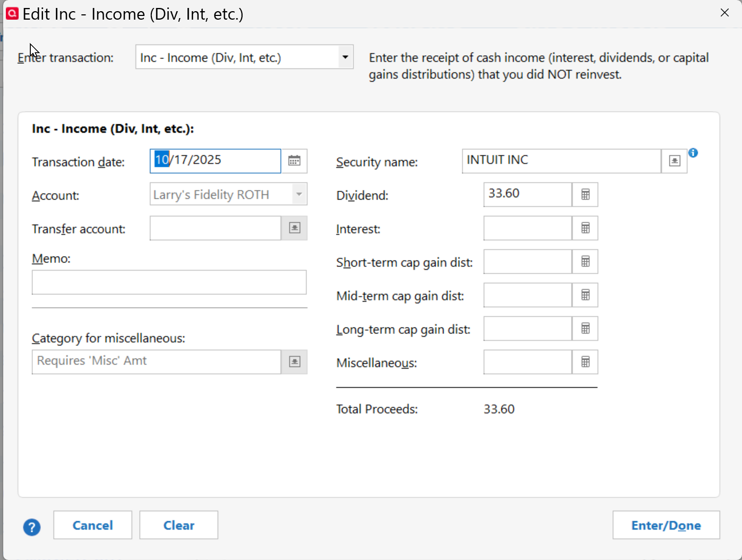Click the blue help question mark icon
Screen dimensions: 742x560
click(x=32, y=527)
